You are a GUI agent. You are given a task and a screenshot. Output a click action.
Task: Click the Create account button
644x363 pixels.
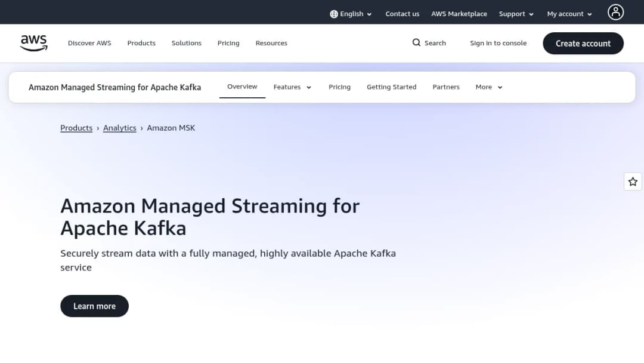[x=583, y=44]
